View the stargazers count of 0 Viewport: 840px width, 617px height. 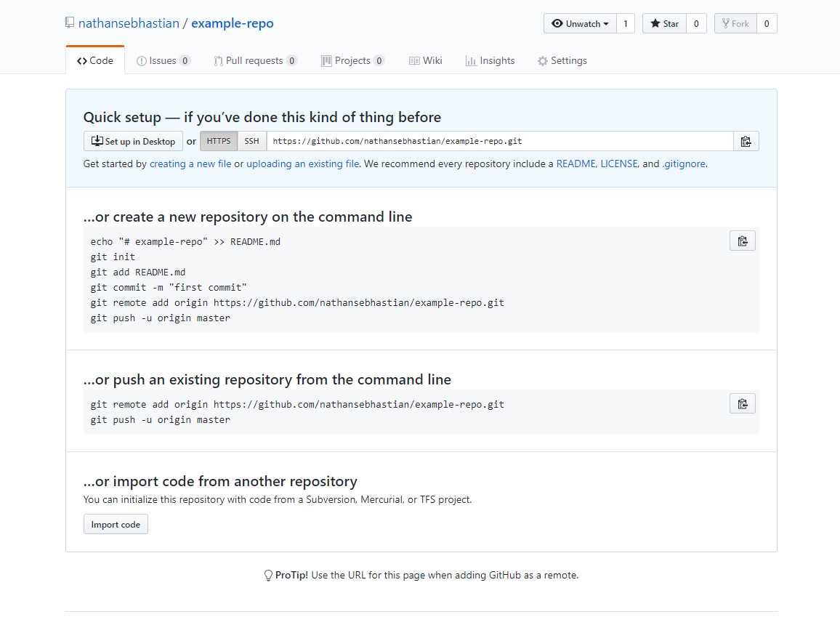[x=696, y=23]
